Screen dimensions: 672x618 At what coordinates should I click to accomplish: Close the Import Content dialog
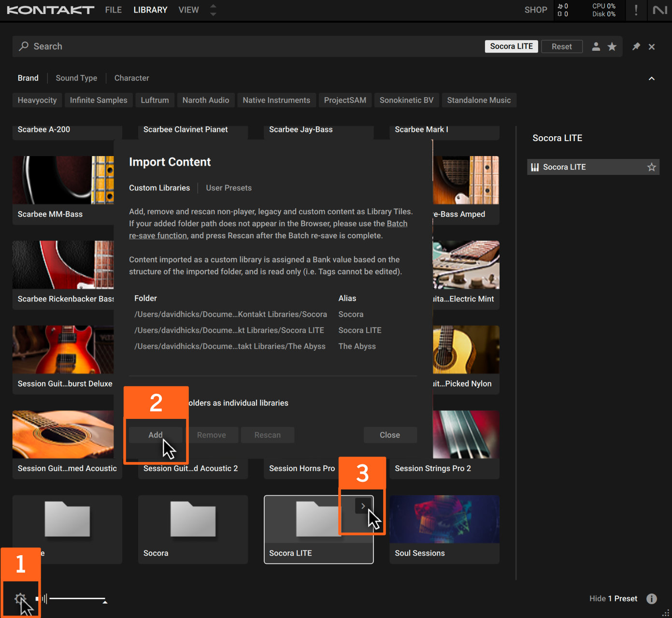(390, 435)
